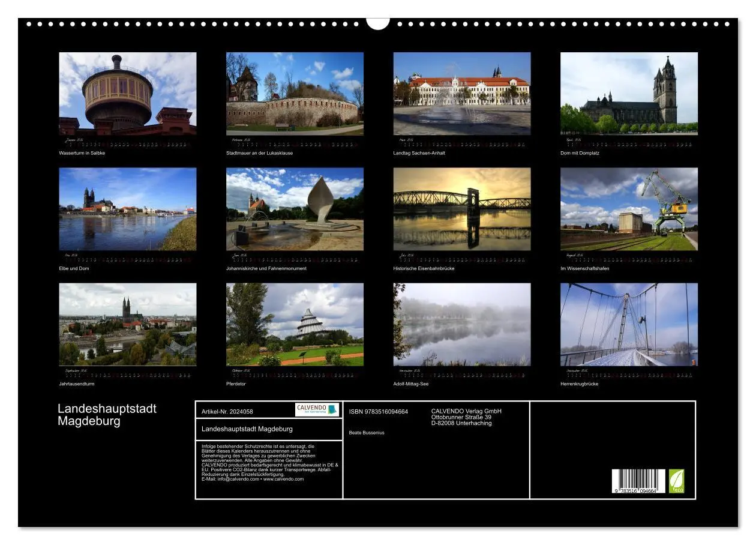Click the calendar hanging hook cutout
The width and height of the screenshot is (756, 545).
(378, 23)
